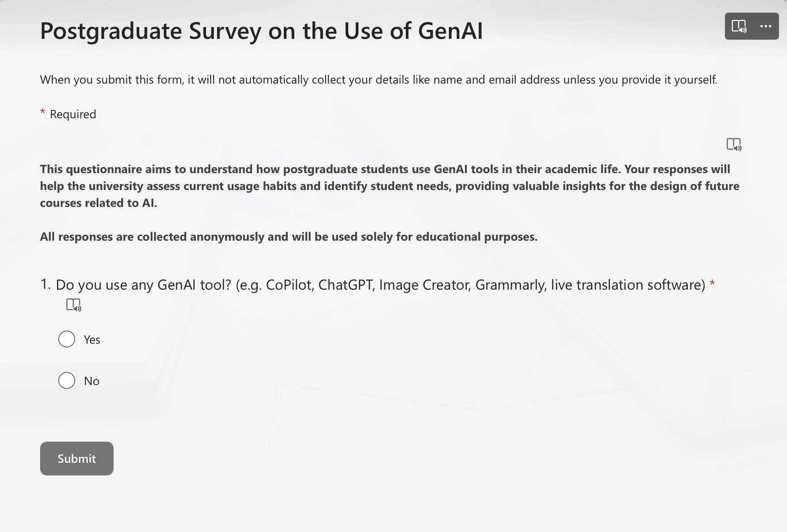Screen dimensions: 787x532
Task: Open the More options ellipsis menu
Action: pos(765,26)
